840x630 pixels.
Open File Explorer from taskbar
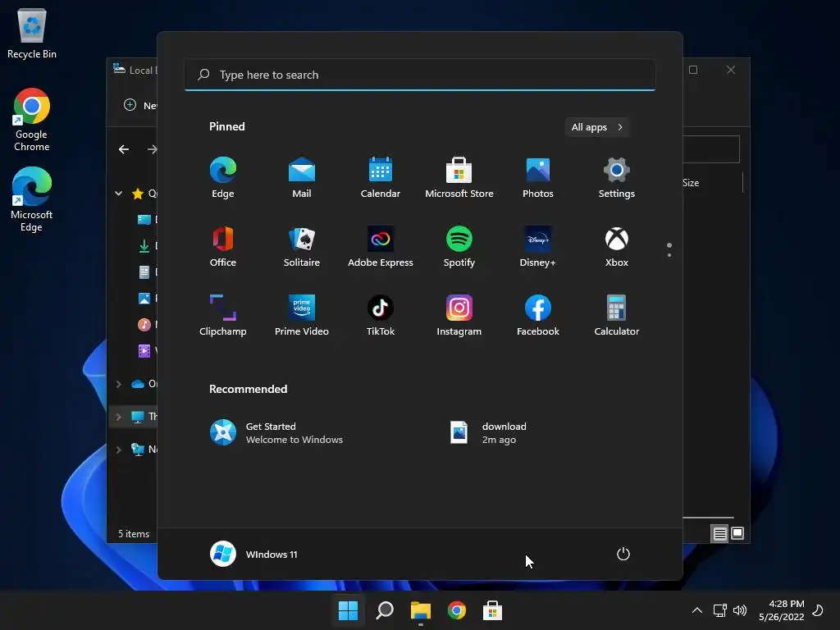point(421,610)
